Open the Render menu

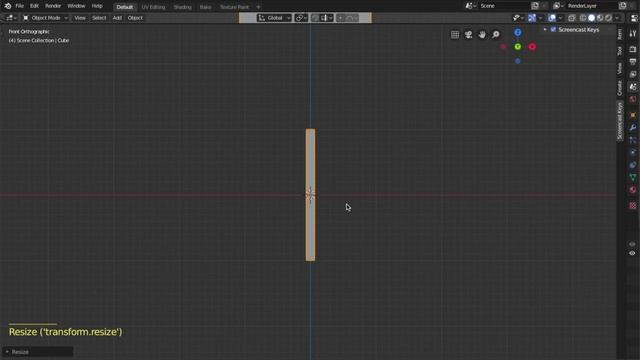point(53,6)
